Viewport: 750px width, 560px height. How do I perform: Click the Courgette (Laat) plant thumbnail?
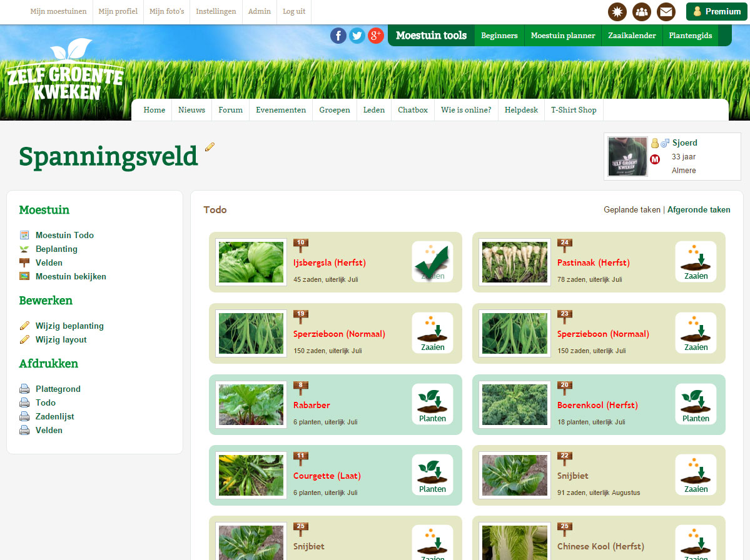tap(250, 475)
